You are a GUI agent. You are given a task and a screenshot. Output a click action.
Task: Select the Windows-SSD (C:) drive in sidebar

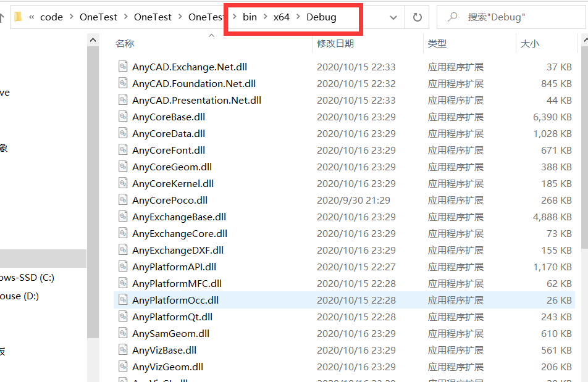(28, 278)
